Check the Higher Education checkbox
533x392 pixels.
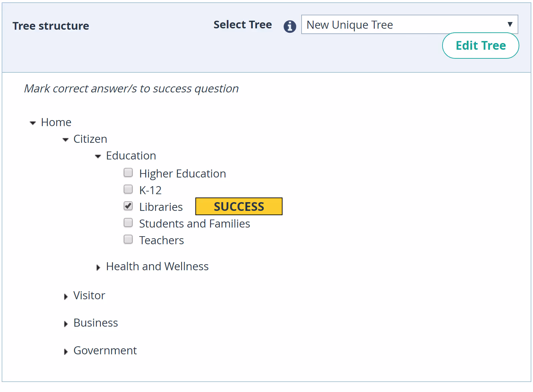128,172
